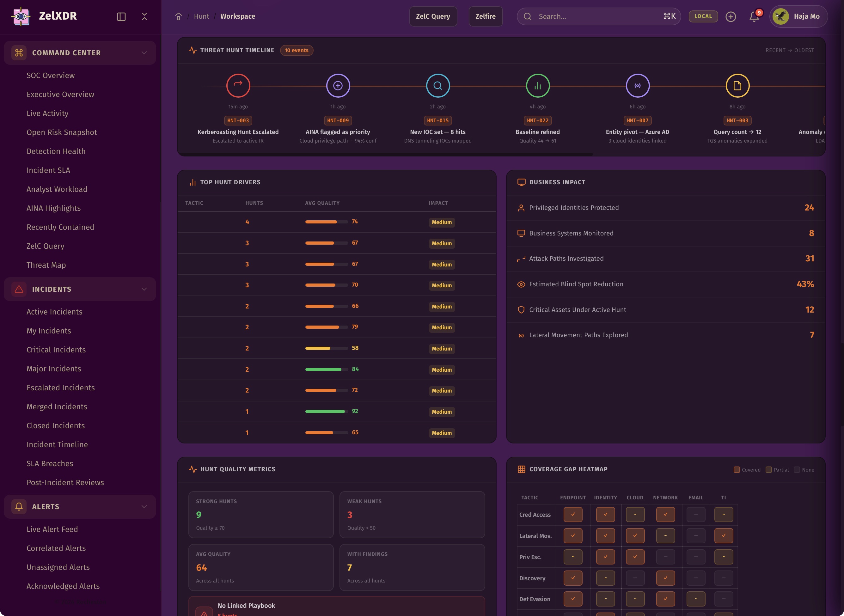Click the Baseline refined chart icon
This screenshot has width=844, height=616.
click(537, 85)
